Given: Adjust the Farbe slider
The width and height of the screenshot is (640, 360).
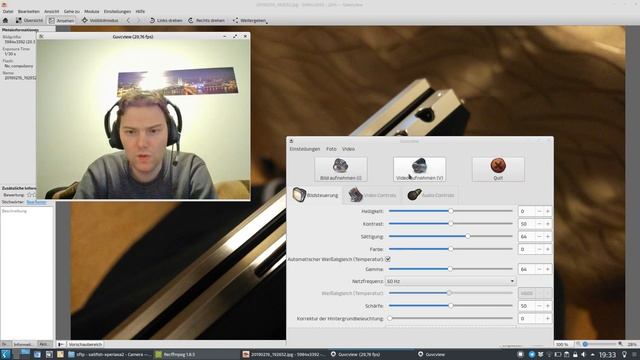Looking at the screenshot, I should (451, 249).
